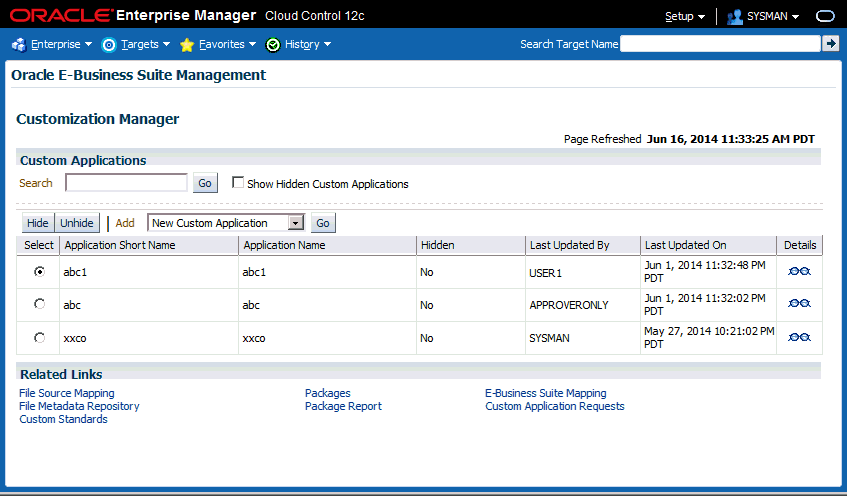The height and width of the screenshot is (496, 847).
Task: Open the Packages link
Action: [x=327, y=393]
